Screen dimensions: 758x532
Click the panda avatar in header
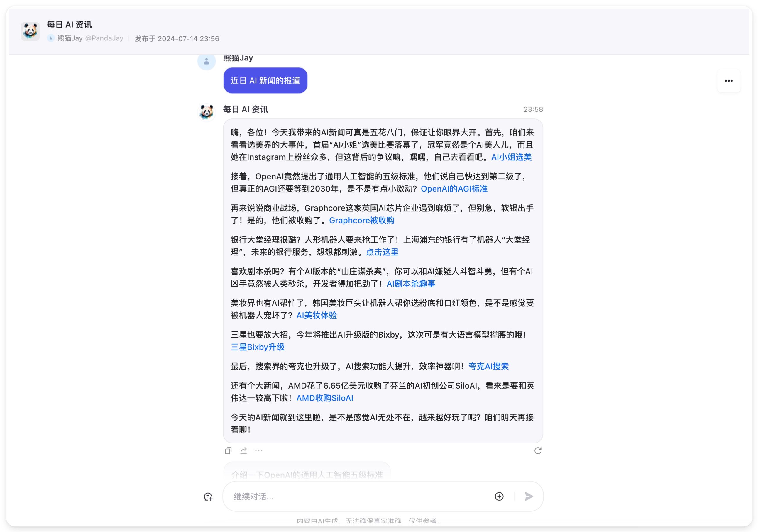coord(31,31)
